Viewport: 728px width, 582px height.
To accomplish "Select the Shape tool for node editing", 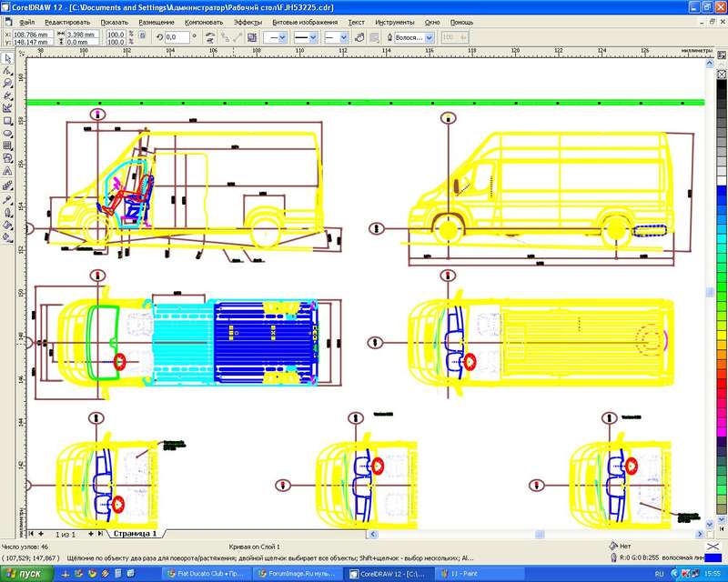I will (x=7, y=70).
